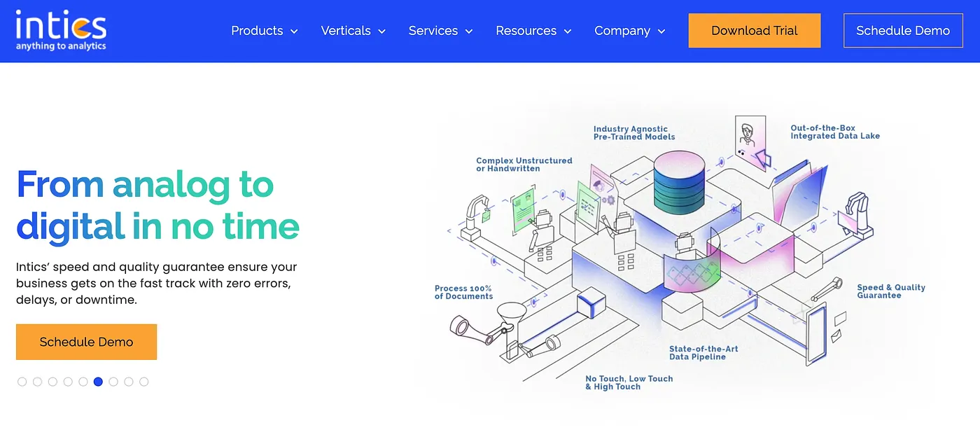
Task: Click the 'Process 100% of Documents' label
Action: coord(464,292)
